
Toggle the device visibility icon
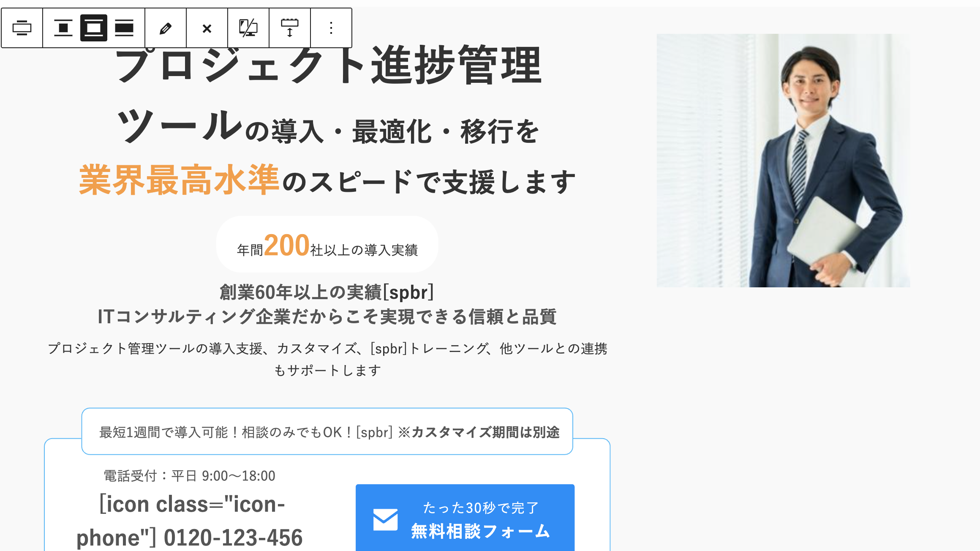pos(248,28)
